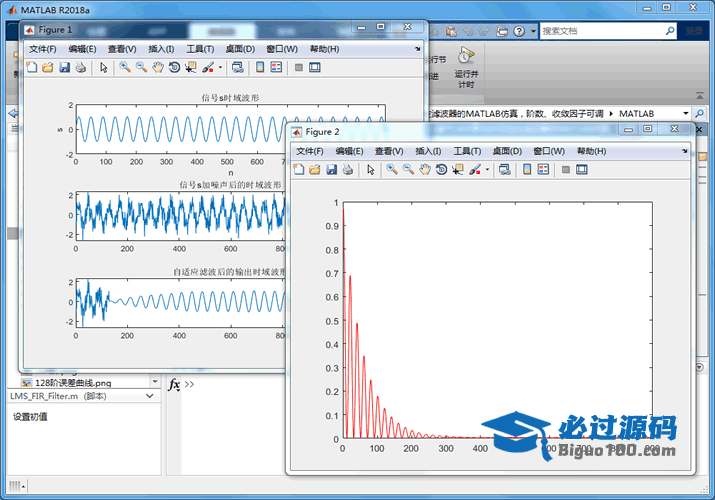
Task: Insert Legend icon in Figure 2 toolbar
Action: tap(544, 170)
